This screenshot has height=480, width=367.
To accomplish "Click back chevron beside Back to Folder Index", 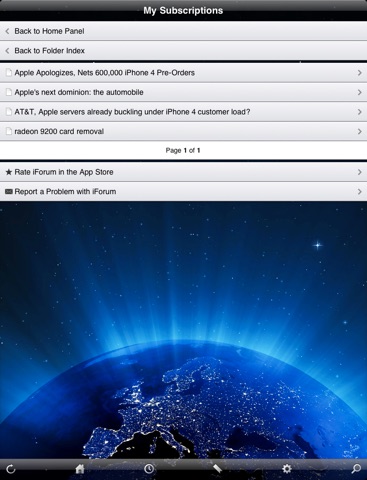I will tap(7, 51).
